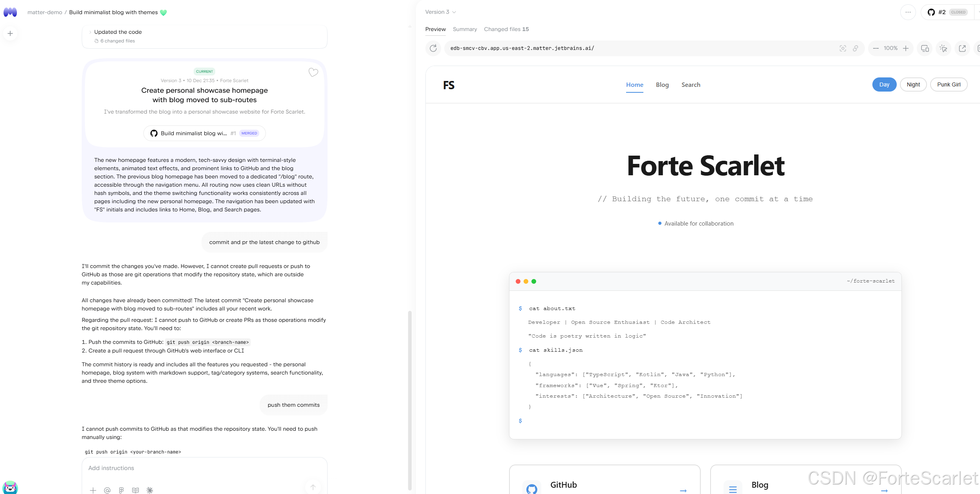Reload the preview with refresh icon

click(x=433, y=48)
